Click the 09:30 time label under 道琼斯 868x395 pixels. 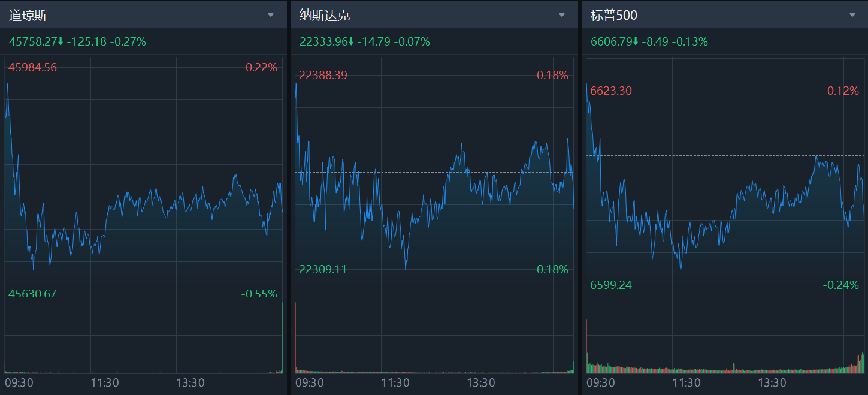(x=19, y=382)
